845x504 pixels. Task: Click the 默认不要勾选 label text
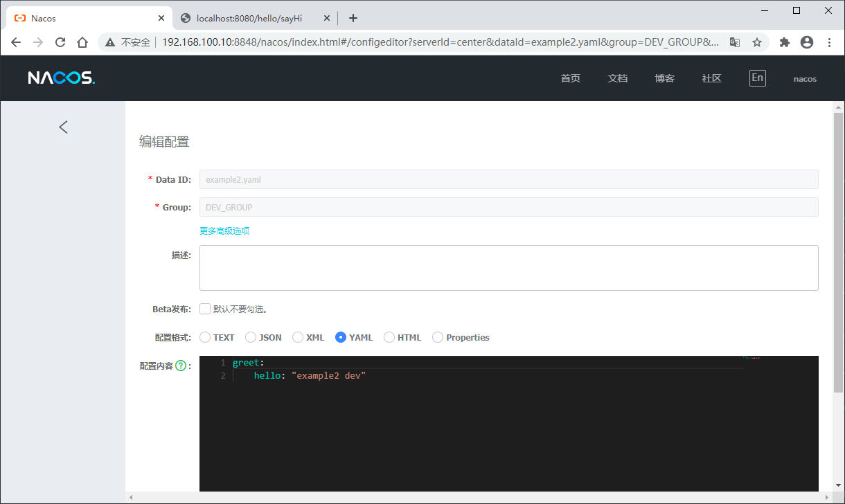(x=240, y=309)
